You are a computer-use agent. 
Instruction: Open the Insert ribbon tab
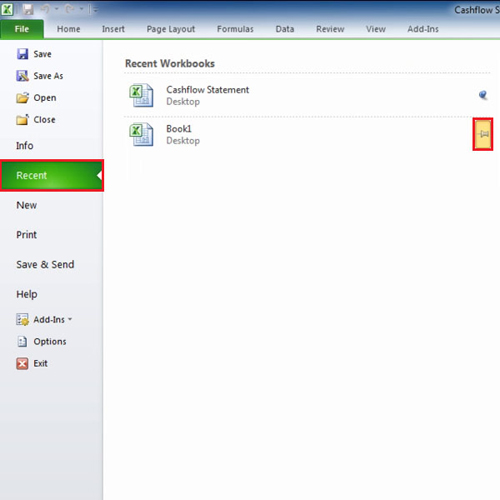click(113, 29)
